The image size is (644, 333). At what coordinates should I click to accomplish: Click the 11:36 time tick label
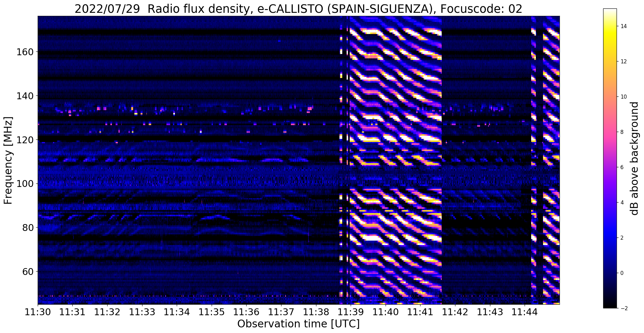click(247, 312)
